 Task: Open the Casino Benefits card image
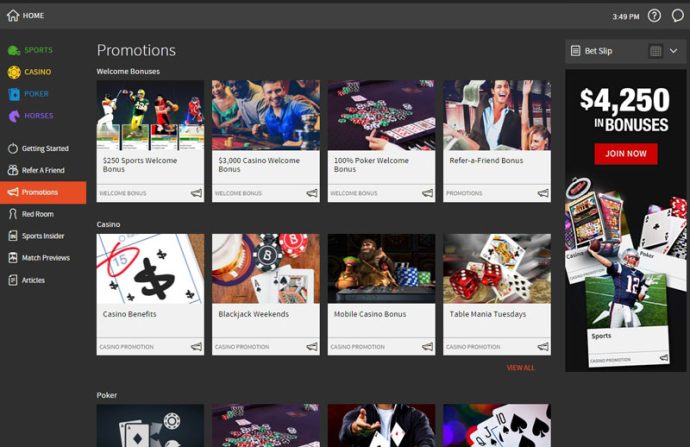point(150,269)
